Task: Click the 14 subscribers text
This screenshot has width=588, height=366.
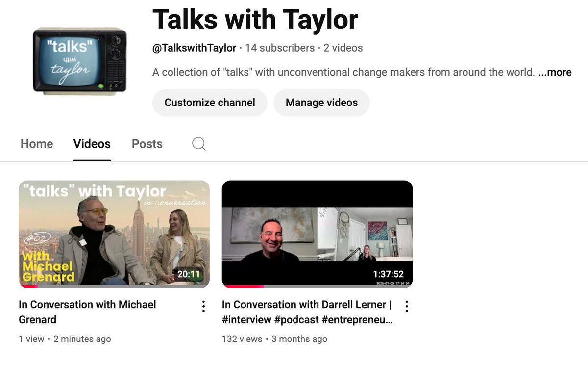Action: click(280, 48)
